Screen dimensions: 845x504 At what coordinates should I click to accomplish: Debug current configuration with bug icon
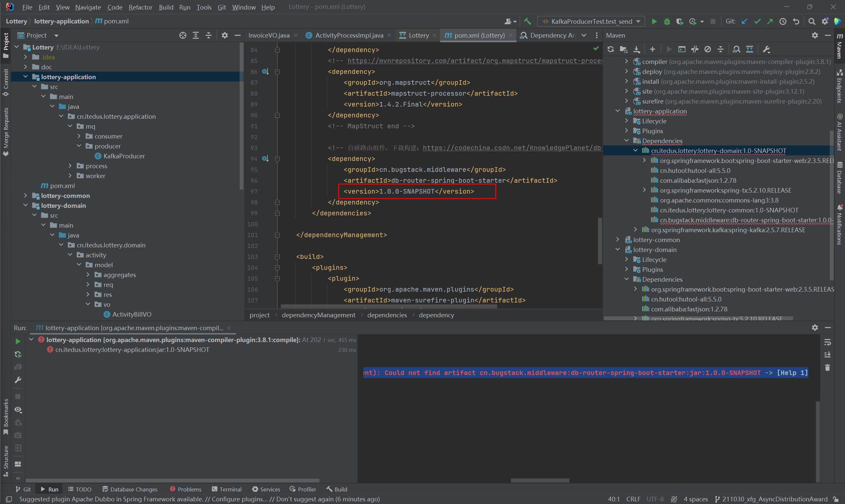tap(667, 21)
